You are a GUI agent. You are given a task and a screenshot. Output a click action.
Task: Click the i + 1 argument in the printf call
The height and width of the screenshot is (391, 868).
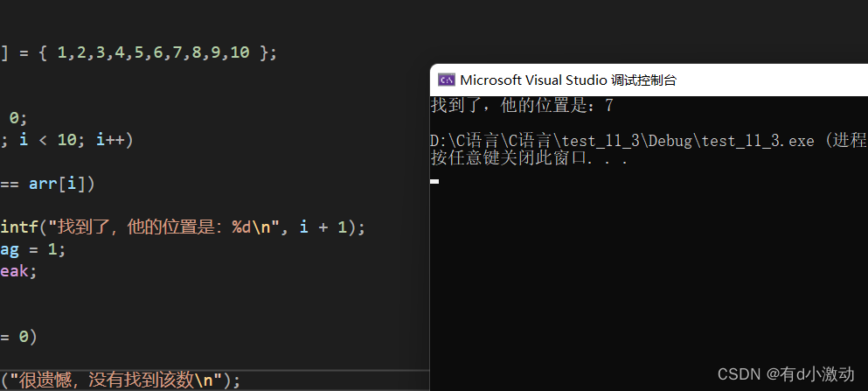[x=323, y=227]
